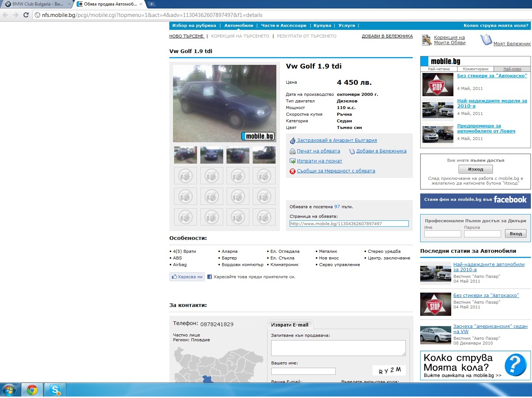532x398 pixels.
Task: Select first car thumbnail photo
Action: pos(186,155)
